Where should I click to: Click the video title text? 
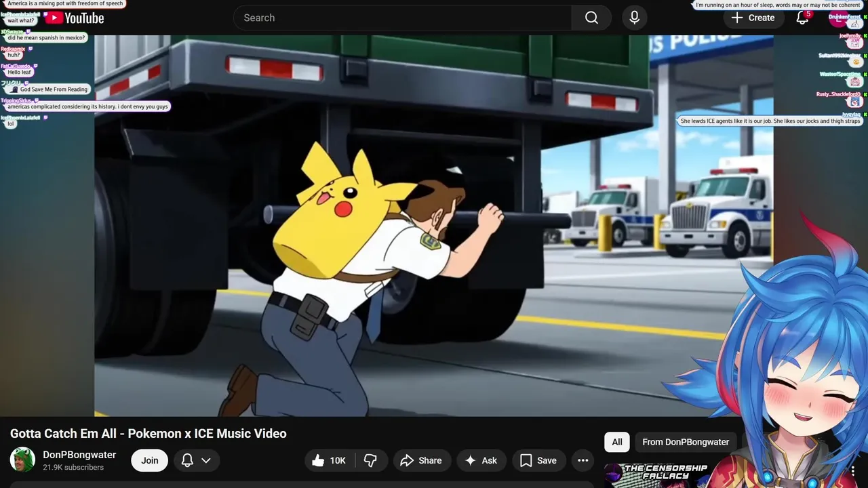click(x=149, y=434)
